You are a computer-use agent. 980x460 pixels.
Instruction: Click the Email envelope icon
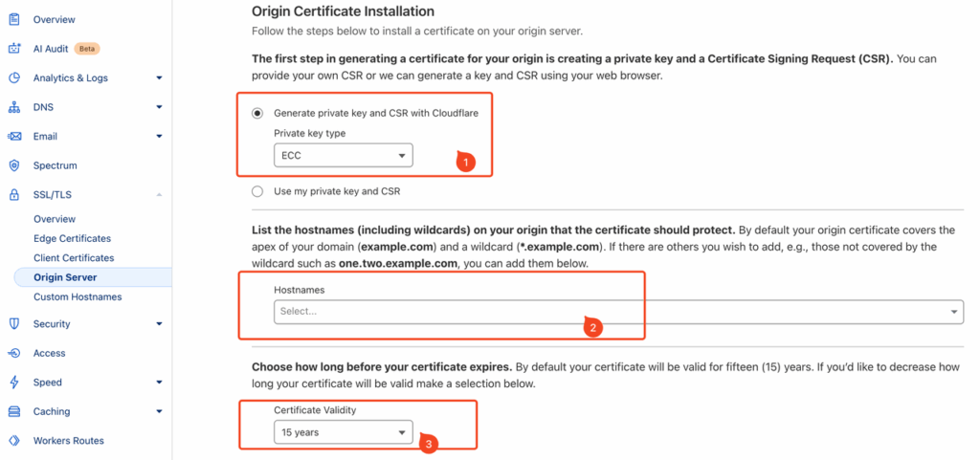pos(13,136)
